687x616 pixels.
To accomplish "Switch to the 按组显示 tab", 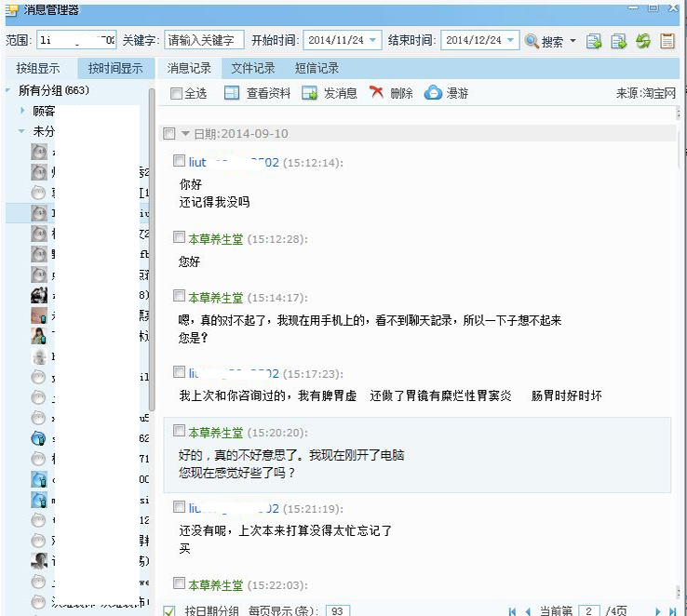I will [37, 68].
